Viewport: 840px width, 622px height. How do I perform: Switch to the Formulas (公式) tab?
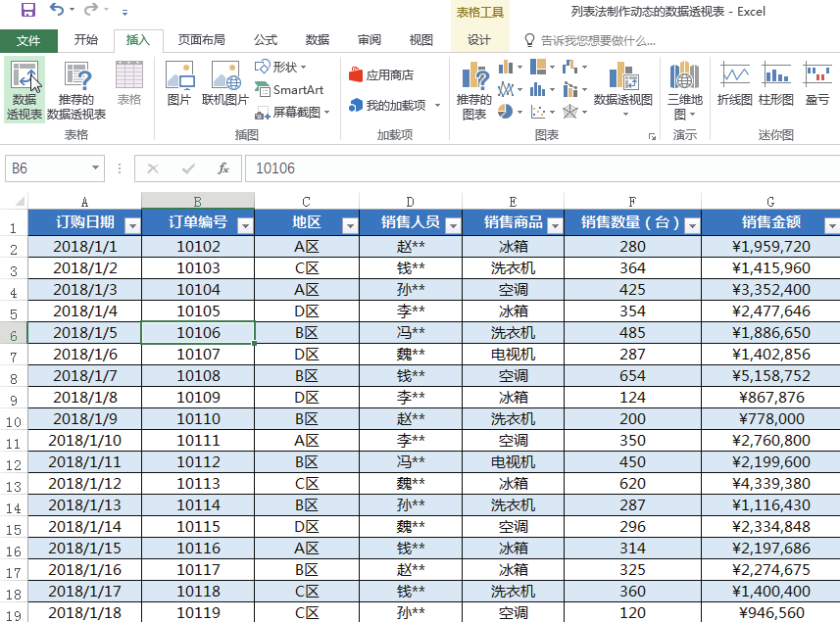(266, 40)
